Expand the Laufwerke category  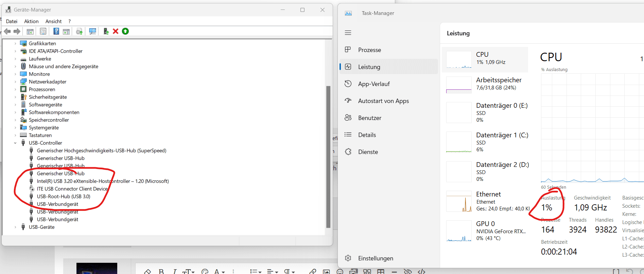pos(15,59)
